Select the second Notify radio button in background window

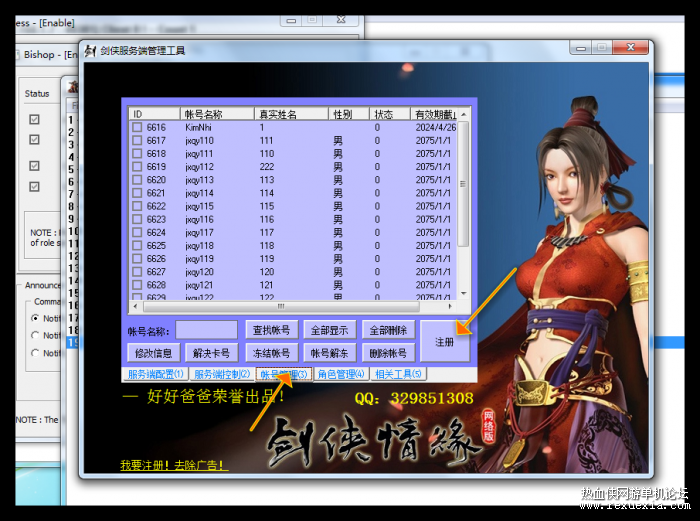(35, 335)
